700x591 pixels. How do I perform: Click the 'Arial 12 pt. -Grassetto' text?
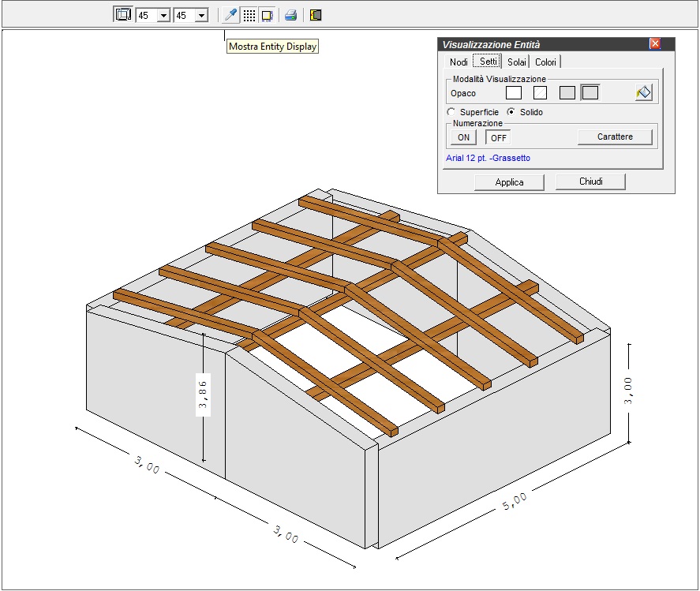pyautogui.click(x=488, y=158)
